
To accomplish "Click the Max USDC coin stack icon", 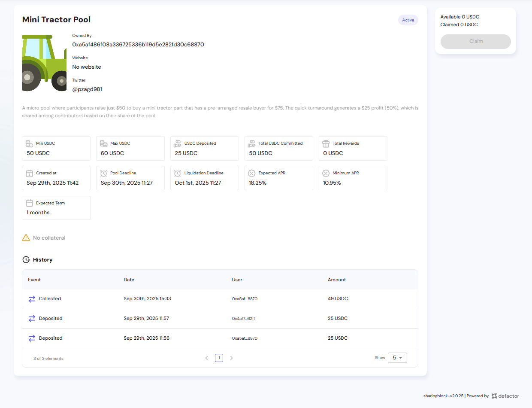I will (x=103, y=144).
